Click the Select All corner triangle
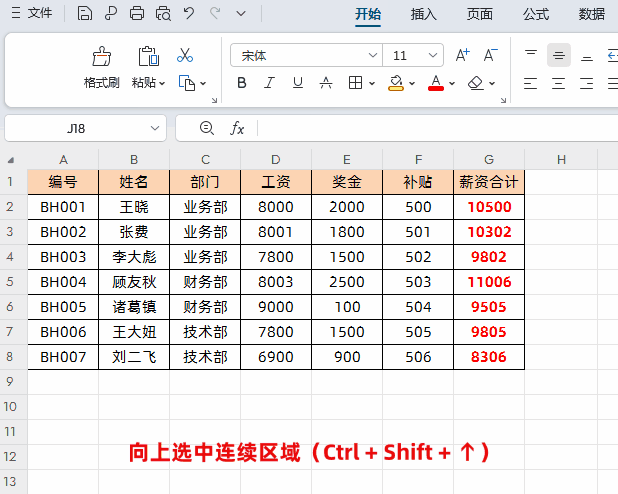 coord(11,160)
